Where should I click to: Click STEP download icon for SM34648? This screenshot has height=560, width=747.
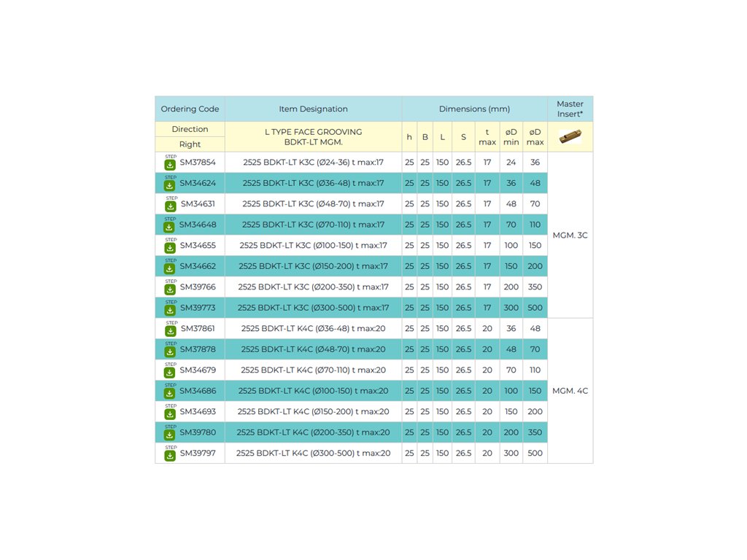tap(170, 226)
